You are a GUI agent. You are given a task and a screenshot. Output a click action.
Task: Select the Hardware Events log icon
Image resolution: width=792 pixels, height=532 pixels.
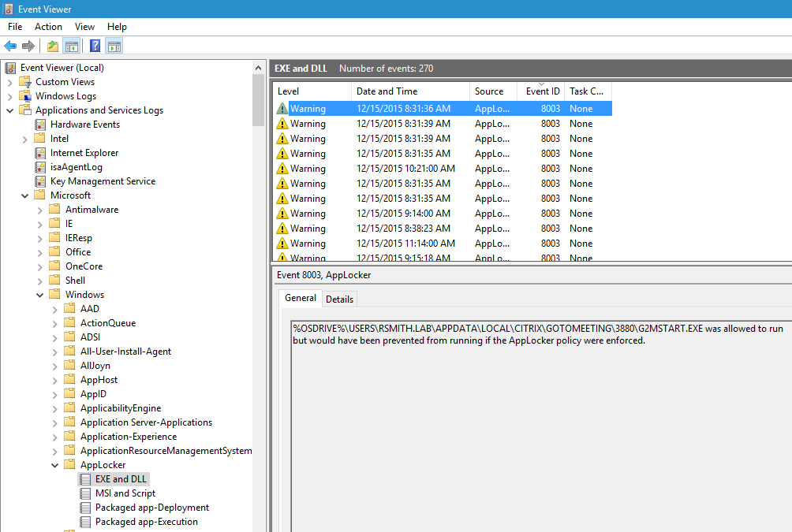pos(40,125)
